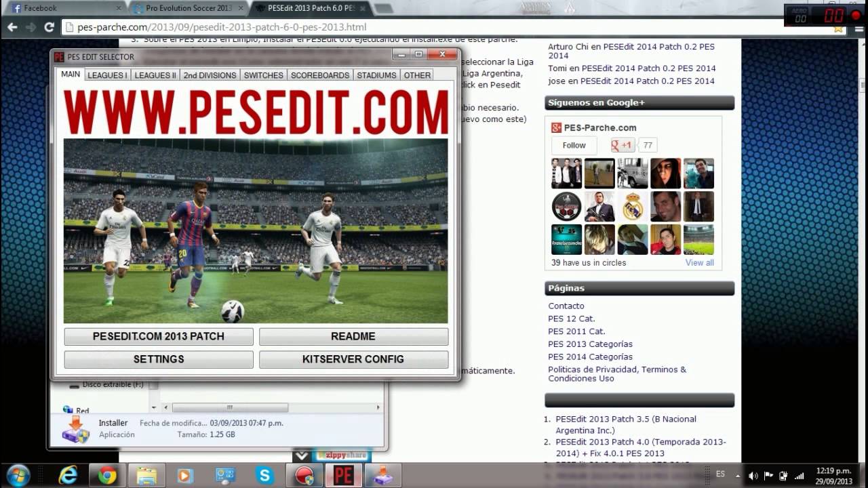
Task: Open PES 2014 Categorías link
Action: tap(591, 357)
